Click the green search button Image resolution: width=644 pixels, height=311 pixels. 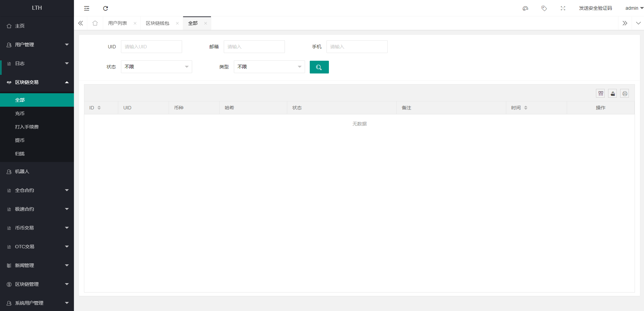pos(319,67)
